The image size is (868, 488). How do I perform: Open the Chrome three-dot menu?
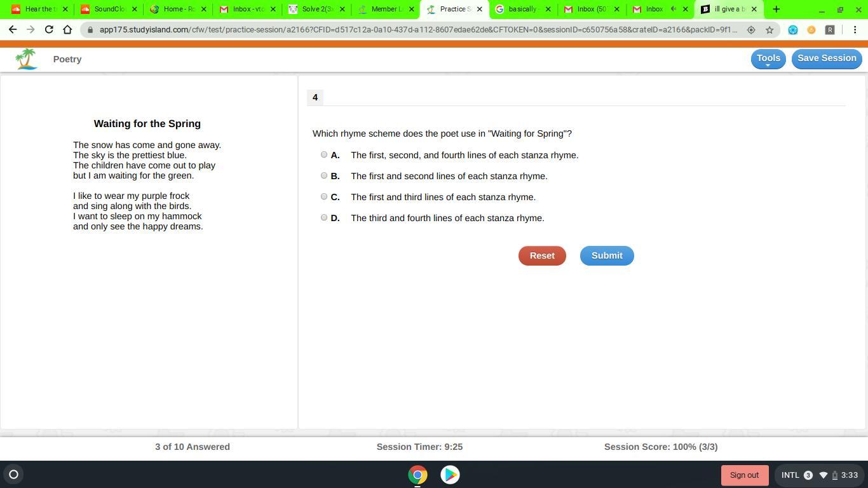coord(855,30)
